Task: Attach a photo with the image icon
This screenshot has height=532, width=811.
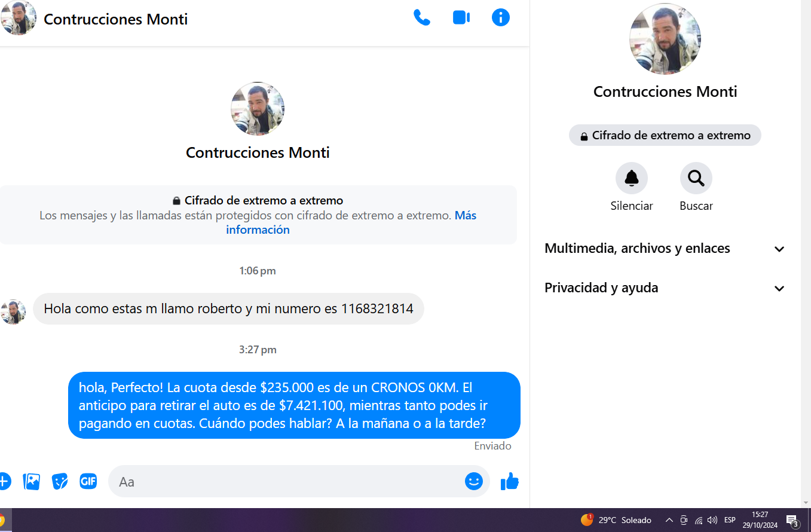Action: coord(32,481)
